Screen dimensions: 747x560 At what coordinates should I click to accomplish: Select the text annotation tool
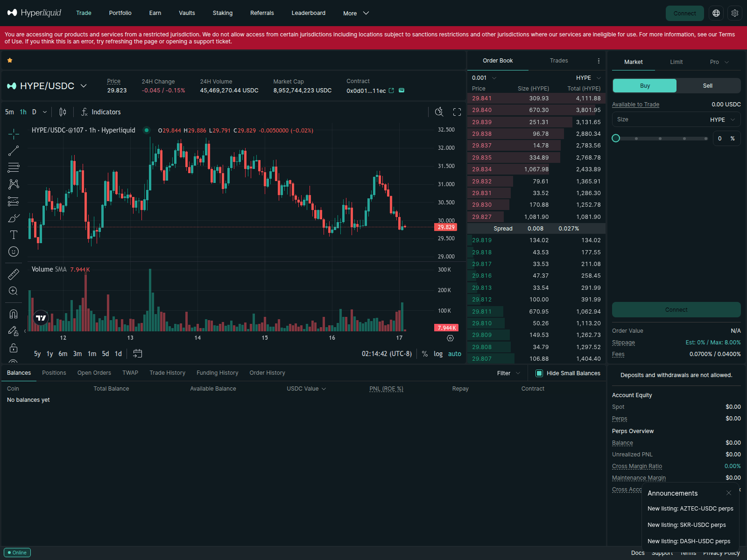click(x=14, y=235)
